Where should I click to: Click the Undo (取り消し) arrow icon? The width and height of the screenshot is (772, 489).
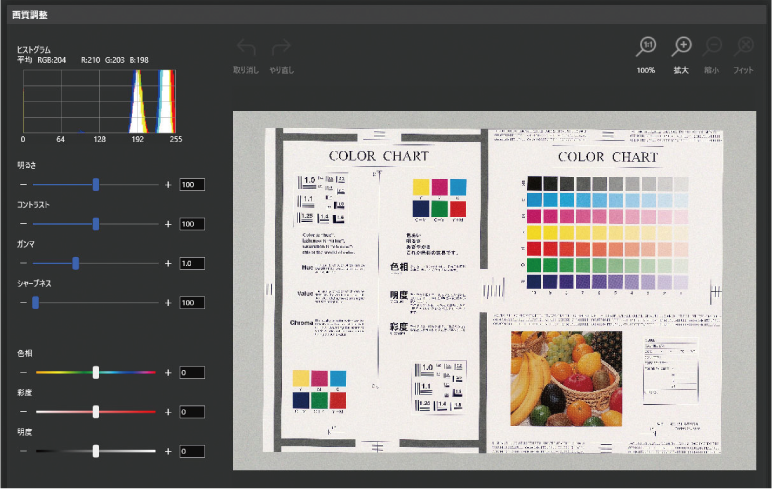tap(245, 48)
